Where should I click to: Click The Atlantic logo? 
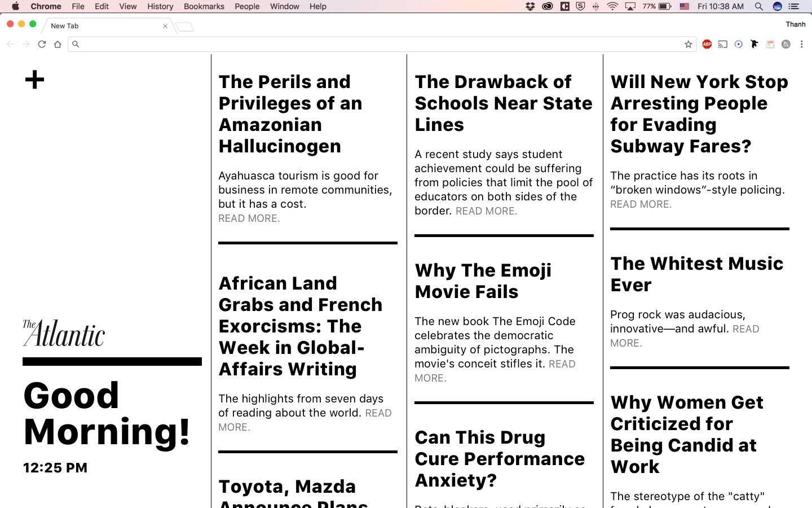pos(64,332)
